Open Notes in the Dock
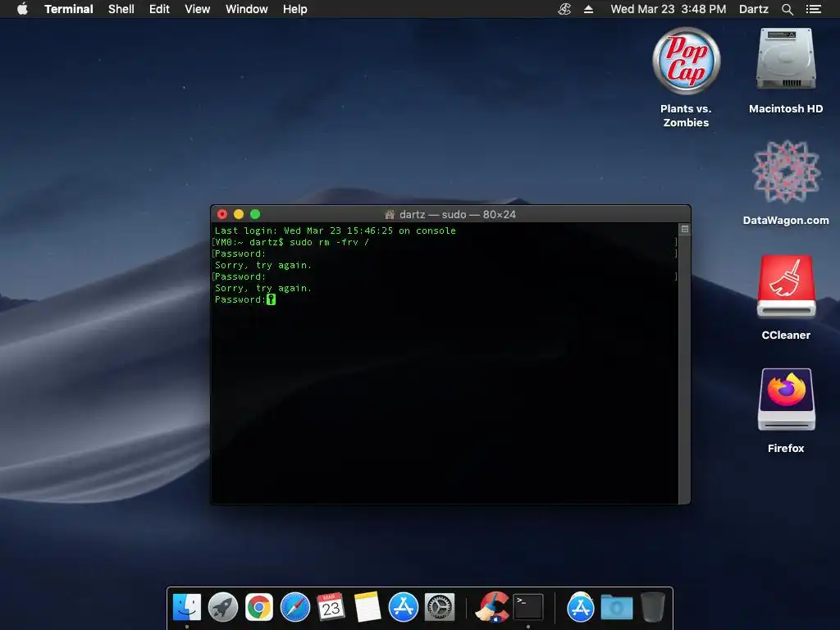Viewport: 840px width, 630px height. (x=367, y=607)
